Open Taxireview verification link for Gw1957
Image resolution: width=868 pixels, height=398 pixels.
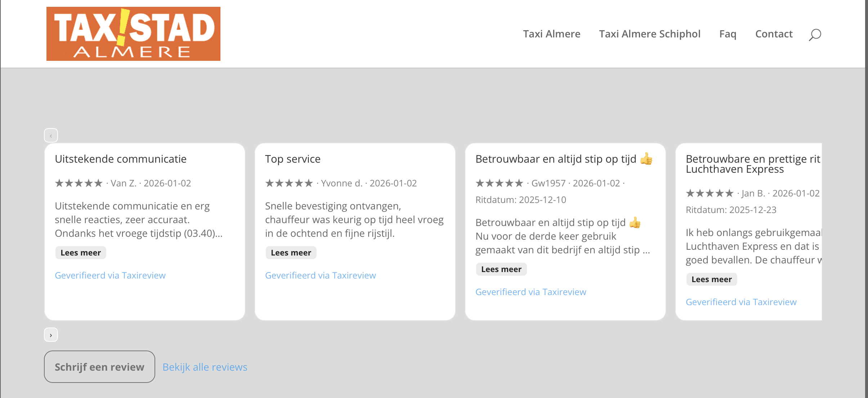point(531,292)
